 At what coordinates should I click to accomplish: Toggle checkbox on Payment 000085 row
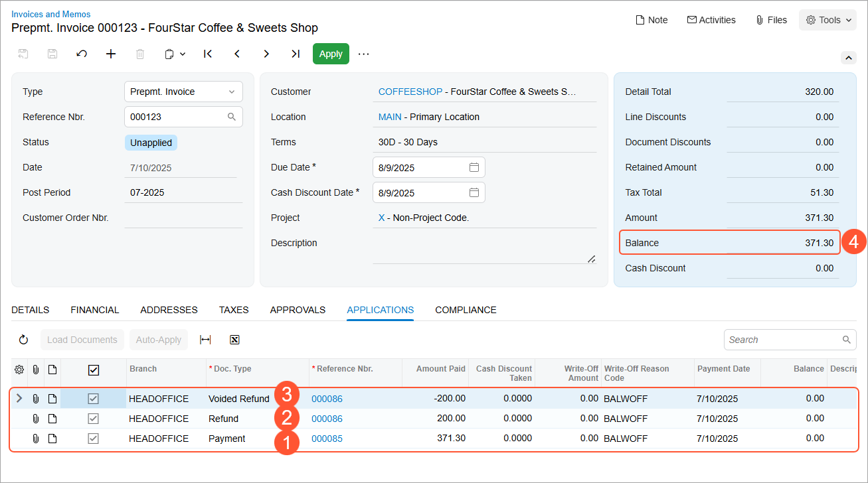pos(94,439)
